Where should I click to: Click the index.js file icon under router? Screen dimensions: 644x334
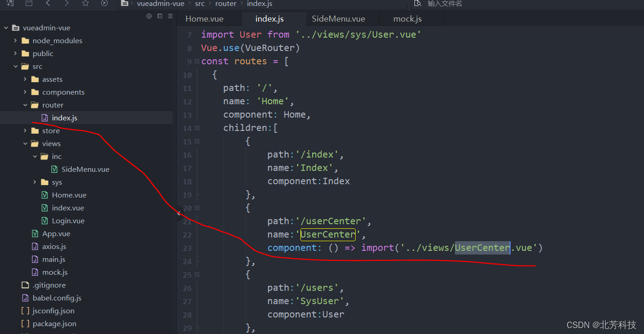tap(45, 118)
